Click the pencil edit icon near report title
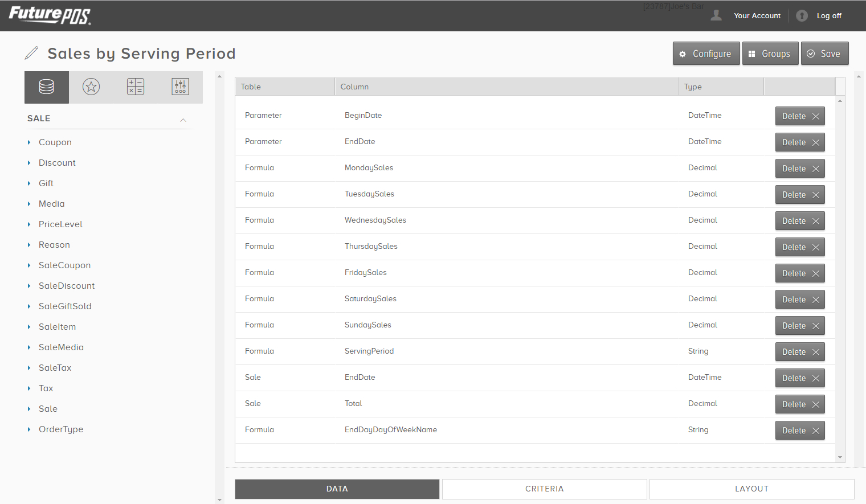Image resolution: width=866 pixels, height=504 pixels. 31,52
